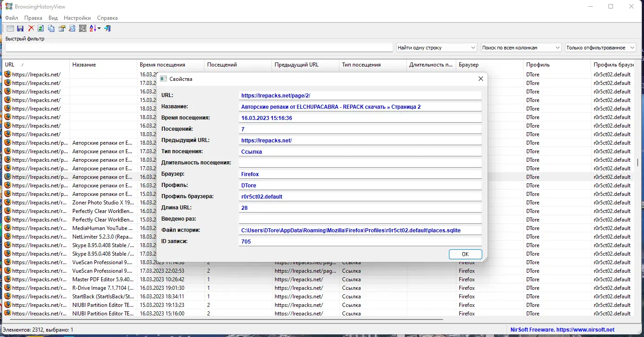Click the Firefox icon of the Zoner Photo Studio row

(8, 203)
